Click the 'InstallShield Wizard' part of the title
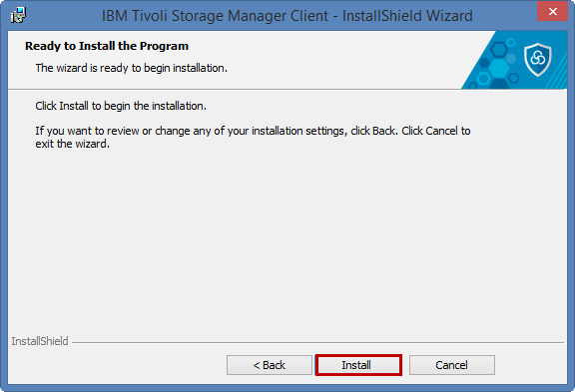 (407, 16)
